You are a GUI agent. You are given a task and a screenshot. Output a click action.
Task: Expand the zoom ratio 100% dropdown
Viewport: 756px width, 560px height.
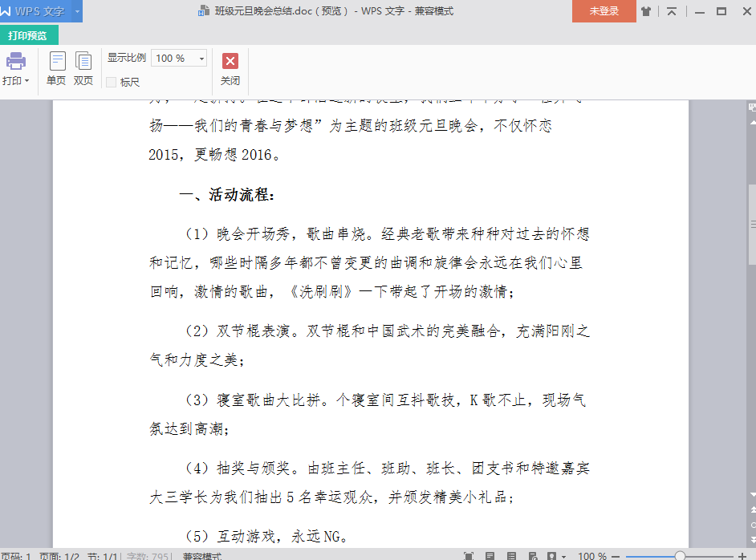[201, 59]
